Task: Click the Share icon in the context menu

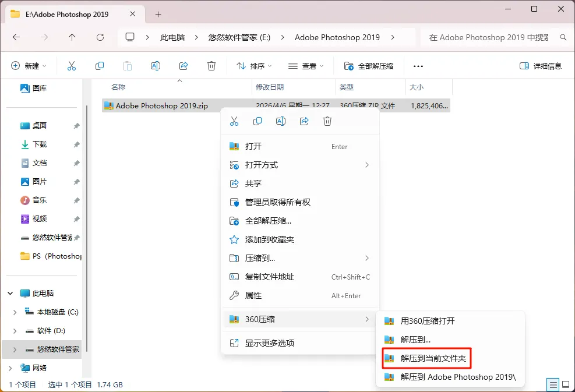Action: pyautogui.click(x=304, y=121)
